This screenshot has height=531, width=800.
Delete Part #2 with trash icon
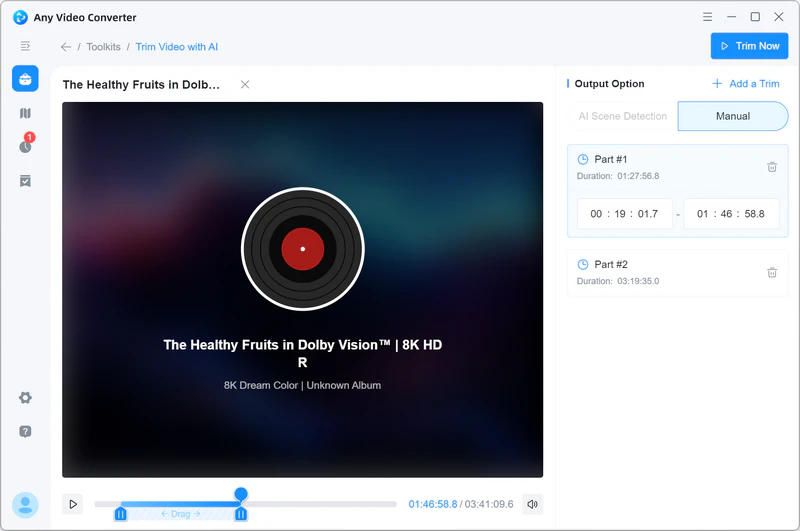click(x=772, y=272)
